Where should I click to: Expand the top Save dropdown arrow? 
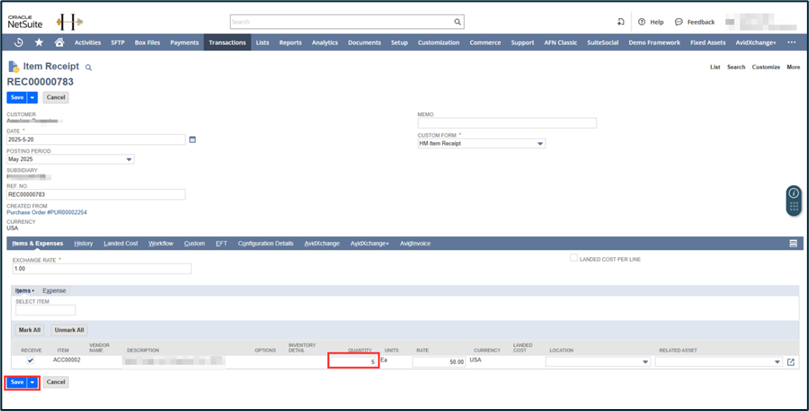33,97
